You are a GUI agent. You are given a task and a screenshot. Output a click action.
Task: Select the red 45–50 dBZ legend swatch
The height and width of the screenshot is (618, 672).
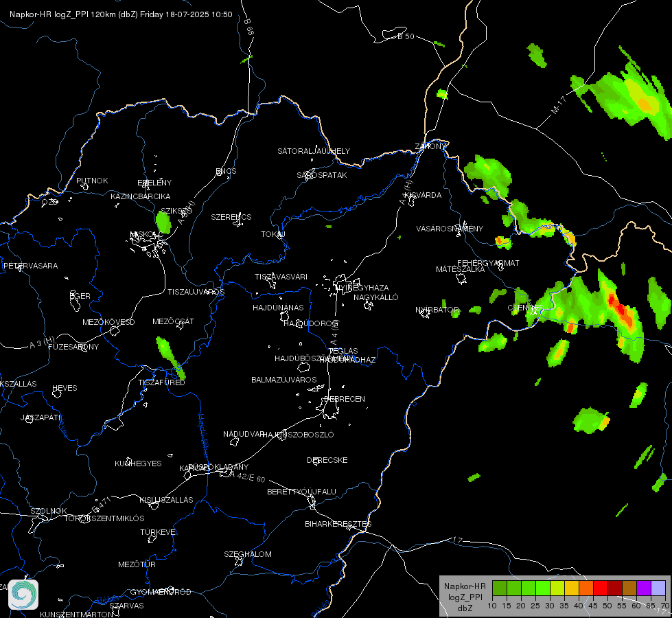click(x=601, y=588)
